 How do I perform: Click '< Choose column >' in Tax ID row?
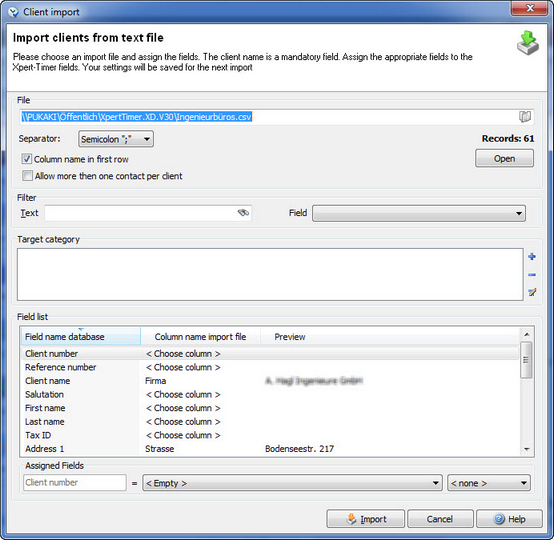pos(183,435)
